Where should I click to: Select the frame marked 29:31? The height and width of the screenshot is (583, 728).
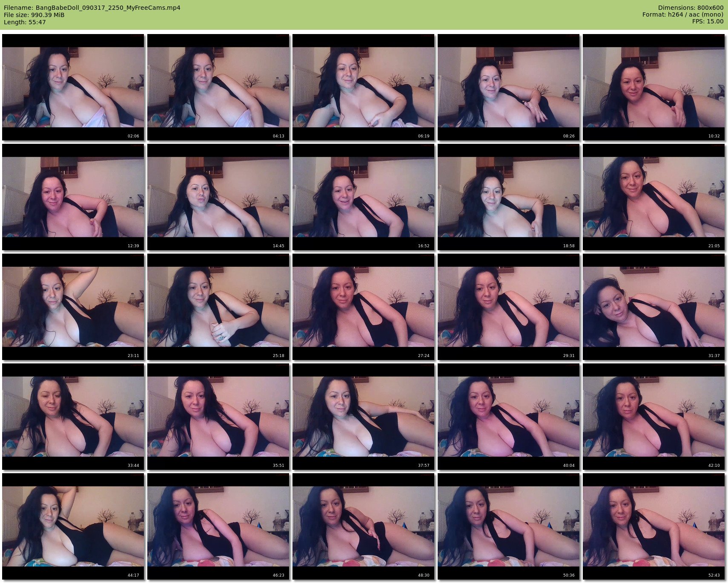(509, 307)
